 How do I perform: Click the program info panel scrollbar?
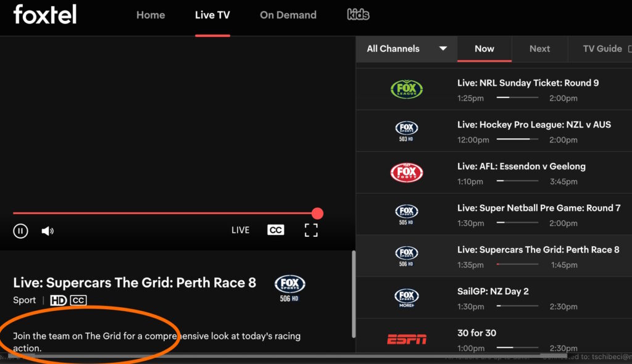coord(354,294)
